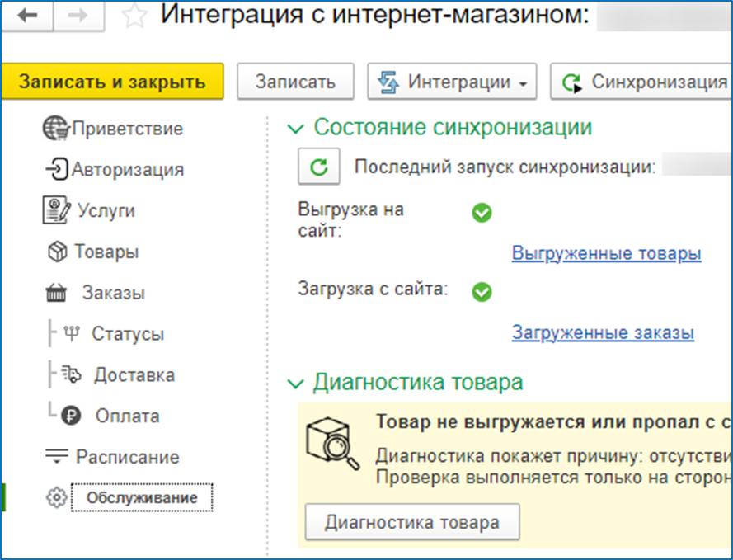The height and width of the screenshot is (560, 733).
Task: Click the box with magnifier diagnostics icon
Action: pyautogui.click(x=332, y=444)
